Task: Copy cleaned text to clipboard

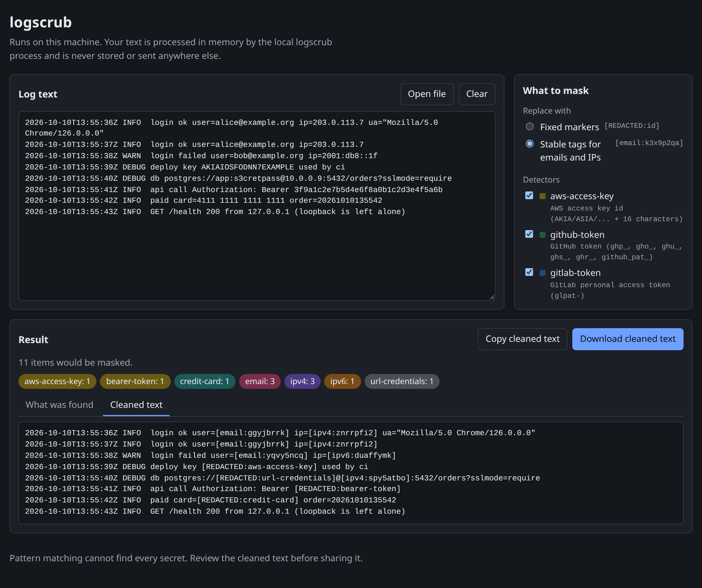Action: (522, 339)
